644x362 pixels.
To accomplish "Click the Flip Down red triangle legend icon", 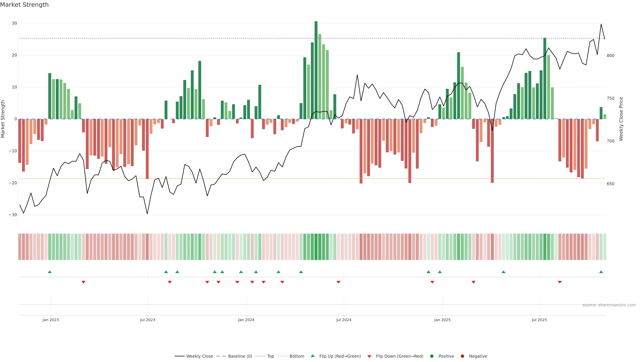I will 369,356.
